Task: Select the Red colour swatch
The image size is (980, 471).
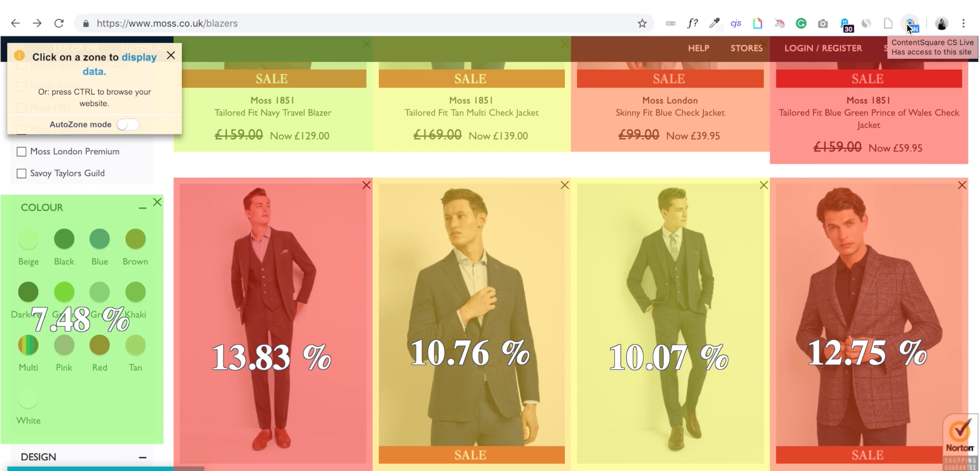Action: pos(100,345)
